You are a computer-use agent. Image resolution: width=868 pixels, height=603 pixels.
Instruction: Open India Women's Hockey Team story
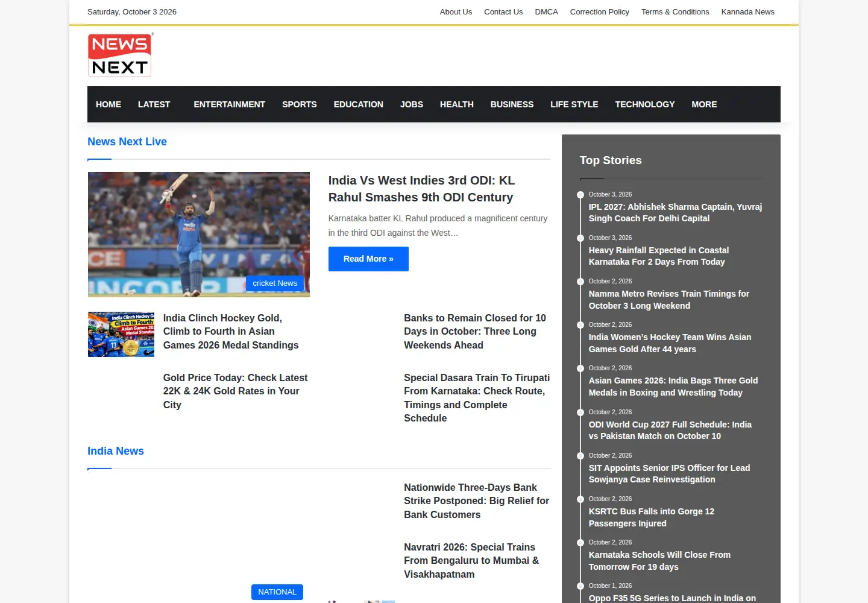(x=670, y=343)
